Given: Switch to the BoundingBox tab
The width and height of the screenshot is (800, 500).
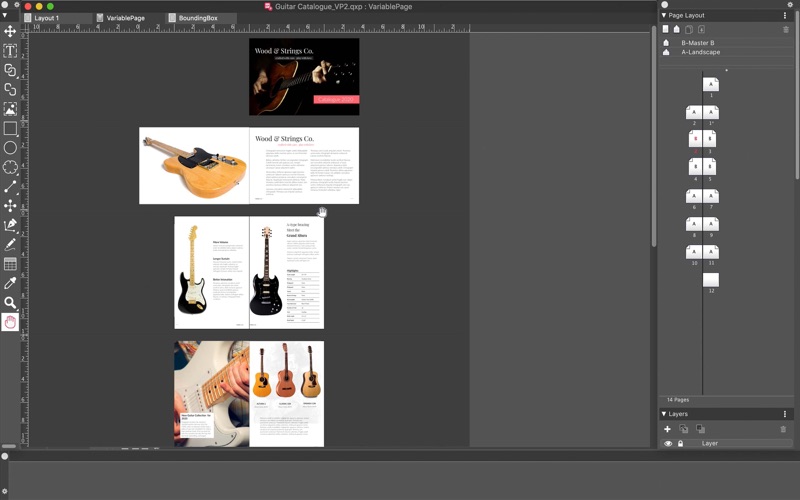Looking at the screenshot, I should pos(198,18).
